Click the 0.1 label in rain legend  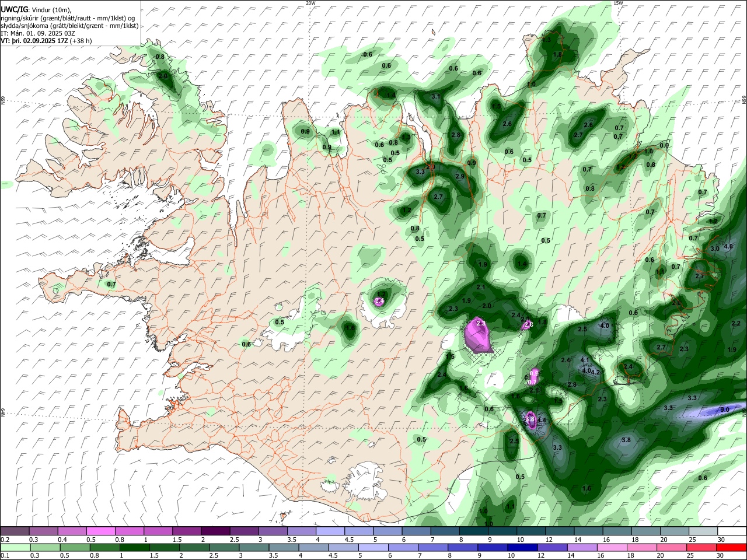tap(5, 556)
